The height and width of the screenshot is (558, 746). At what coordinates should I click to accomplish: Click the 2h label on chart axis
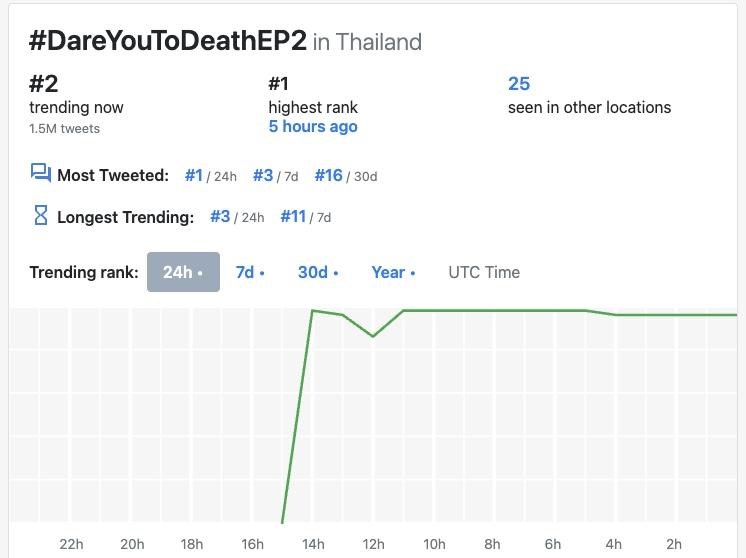click(674, 544)
